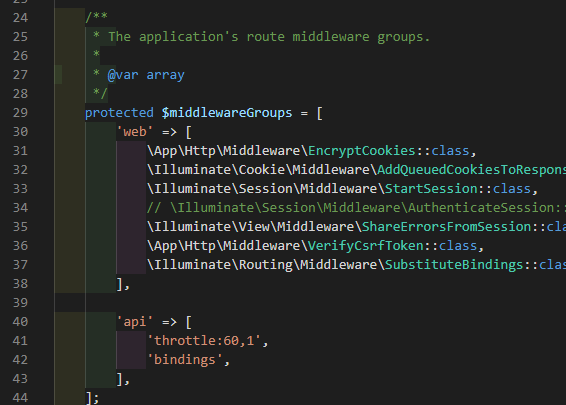Click commented AuthenticateSession line
Viewport: 566px width, 405px height.
click(x=356, y=208)
